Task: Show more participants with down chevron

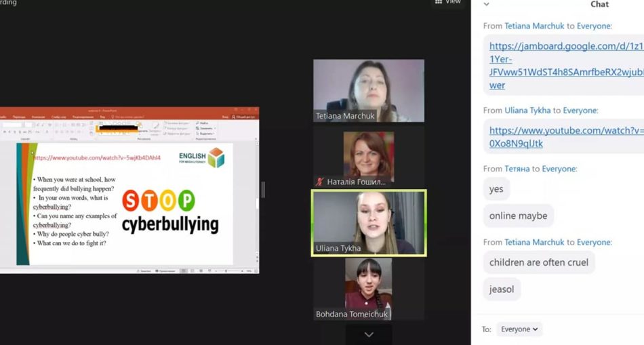Action: tap(369, 334)
